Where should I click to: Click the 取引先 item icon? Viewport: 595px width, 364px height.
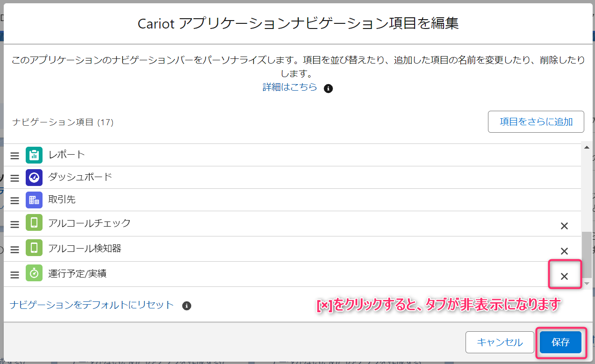[x=34, y=200]
